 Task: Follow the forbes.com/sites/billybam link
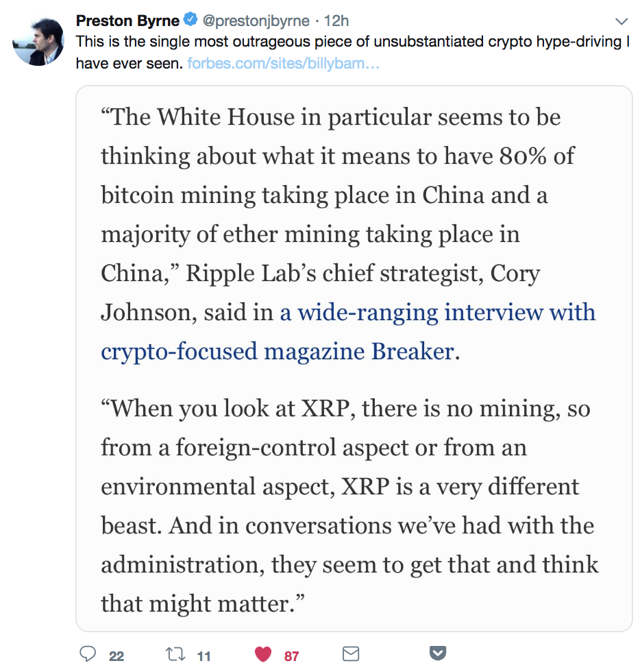click(284, 63)
